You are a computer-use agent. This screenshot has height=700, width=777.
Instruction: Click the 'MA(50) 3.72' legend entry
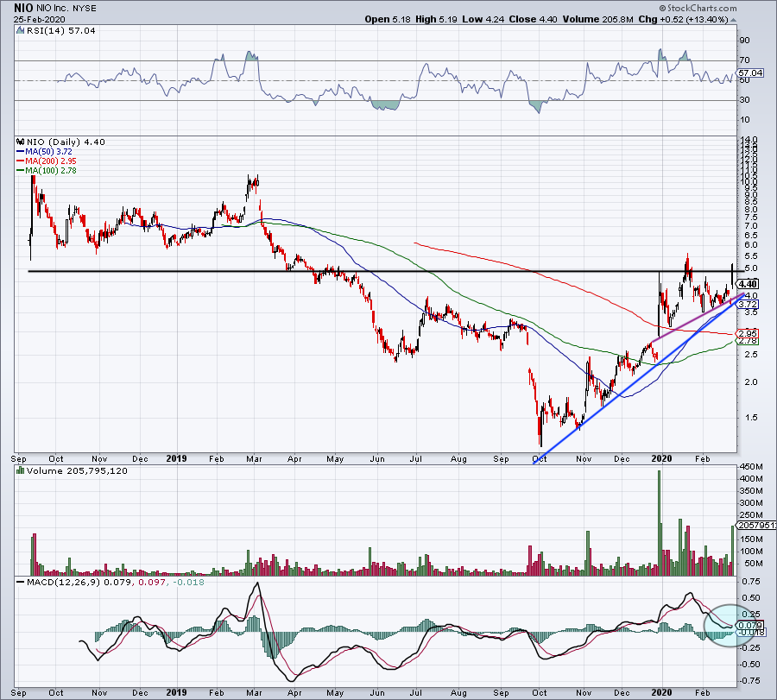[x=48, y=152]
